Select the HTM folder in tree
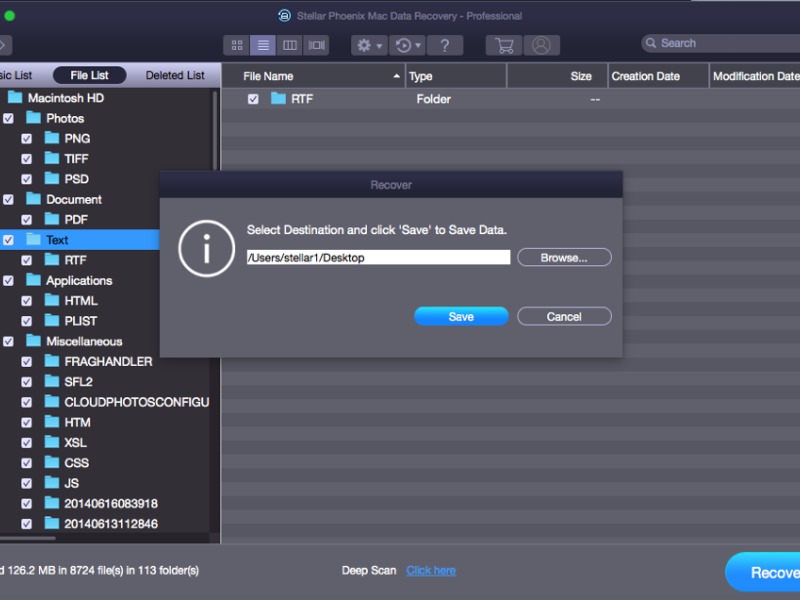The image size is (800, 600). click(x=77, y=422)
